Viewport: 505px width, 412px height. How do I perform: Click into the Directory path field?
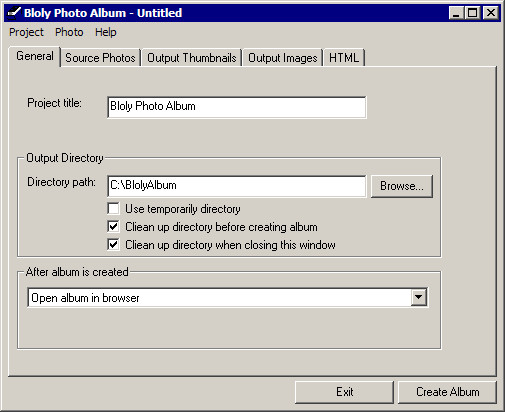tap(237, 186)
